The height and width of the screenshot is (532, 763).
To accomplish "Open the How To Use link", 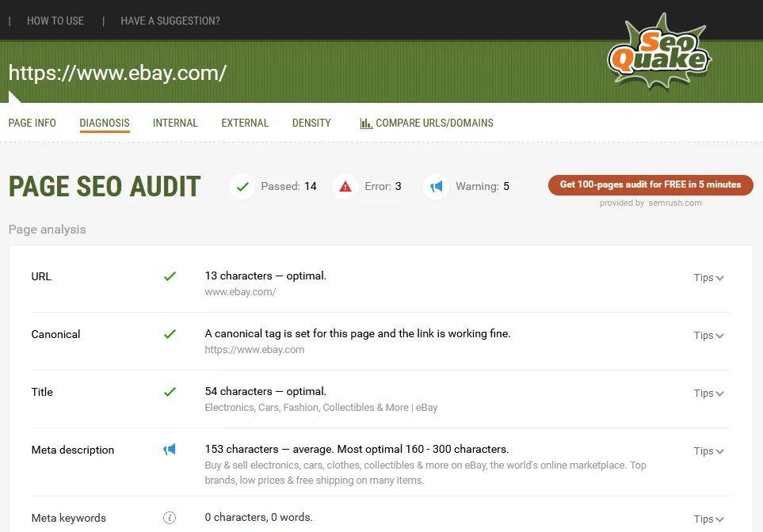I will coord(55,21).
